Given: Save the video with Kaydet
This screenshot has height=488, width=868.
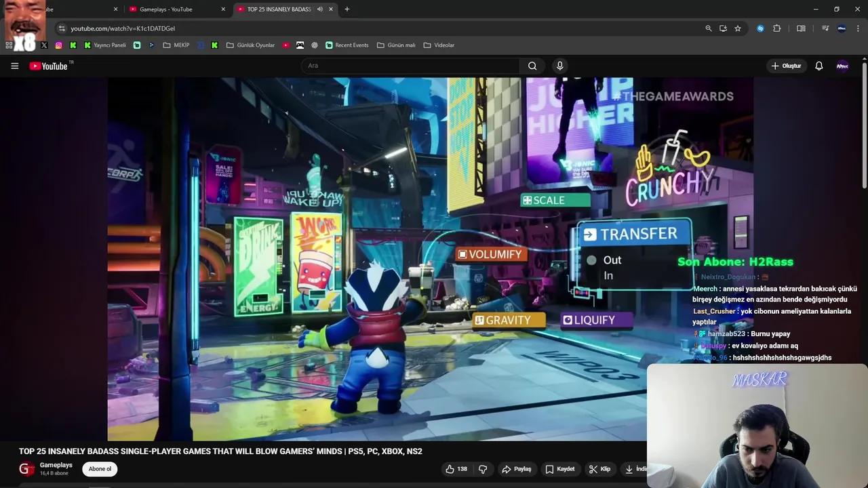Looking at the screenshot, I should (560, 469).
